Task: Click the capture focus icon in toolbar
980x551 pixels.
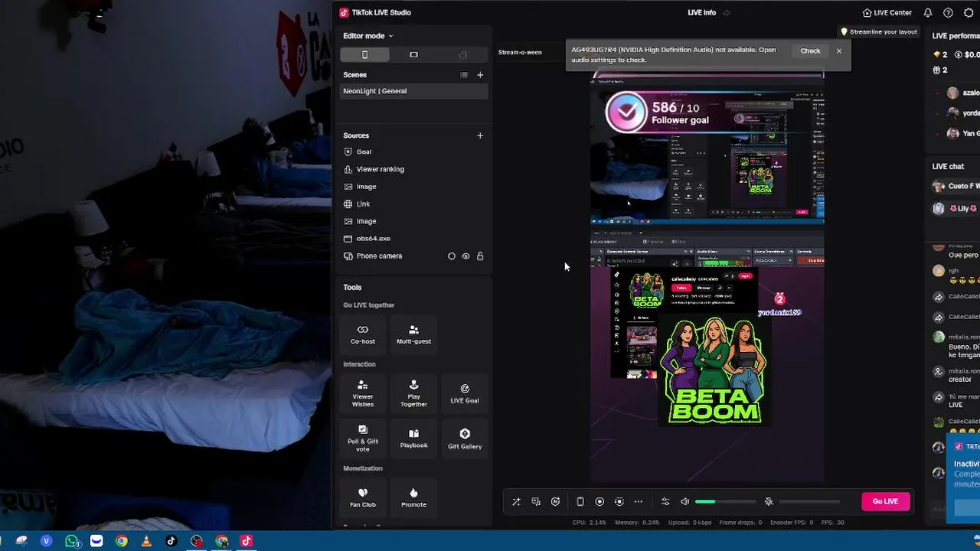Action: pos(619,502)
